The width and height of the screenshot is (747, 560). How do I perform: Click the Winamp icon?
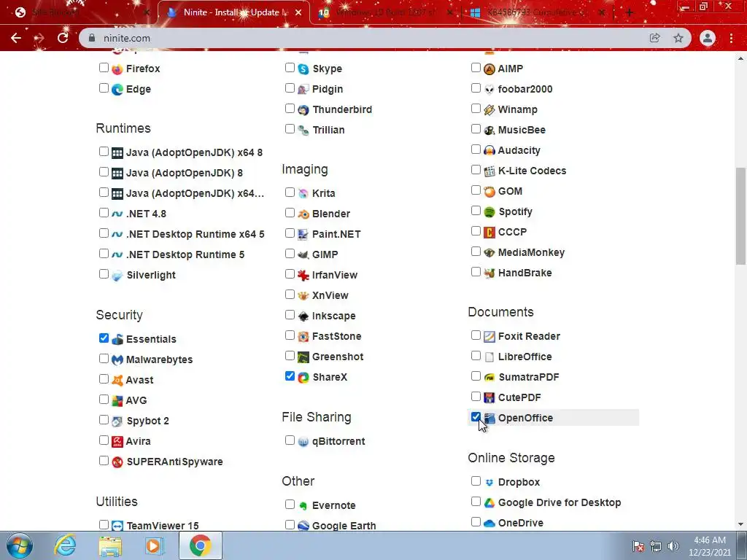489,110
